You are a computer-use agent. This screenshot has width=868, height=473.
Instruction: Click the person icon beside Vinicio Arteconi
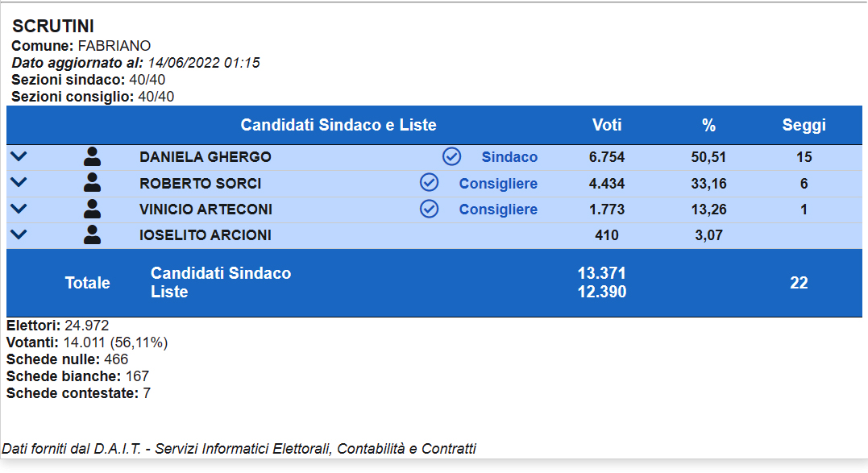point(93,210)
